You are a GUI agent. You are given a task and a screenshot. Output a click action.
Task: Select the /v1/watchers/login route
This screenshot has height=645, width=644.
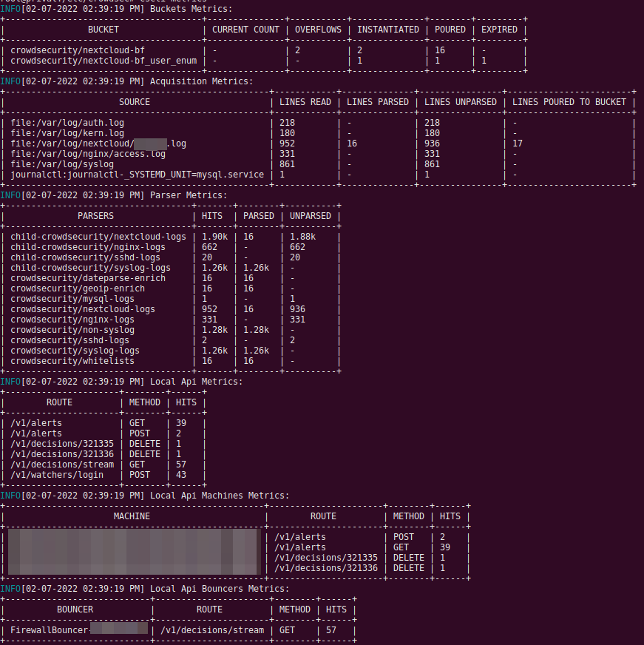click(x=57, y=475)
